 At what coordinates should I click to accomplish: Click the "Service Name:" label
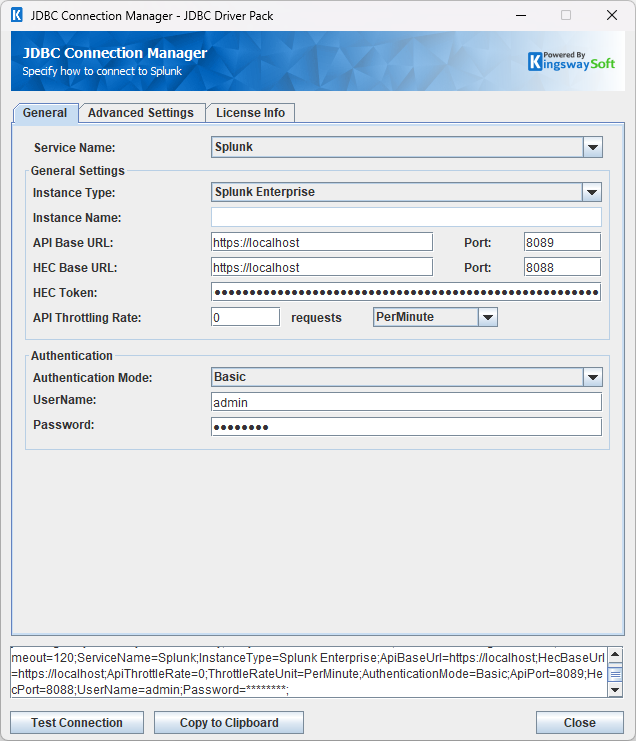tap(74, 147)
